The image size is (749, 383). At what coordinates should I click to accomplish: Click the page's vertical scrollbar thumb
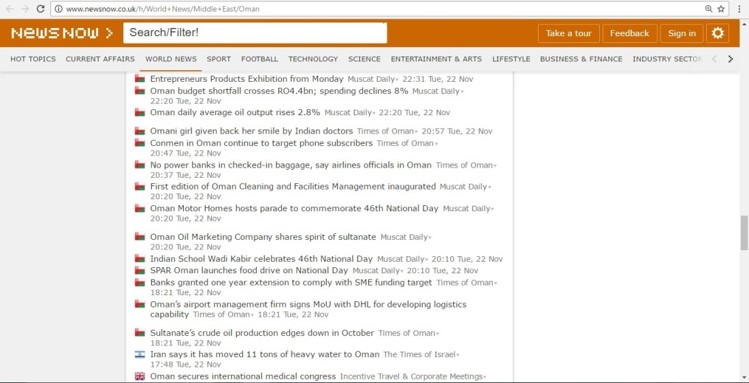click(x=744, y=233)
